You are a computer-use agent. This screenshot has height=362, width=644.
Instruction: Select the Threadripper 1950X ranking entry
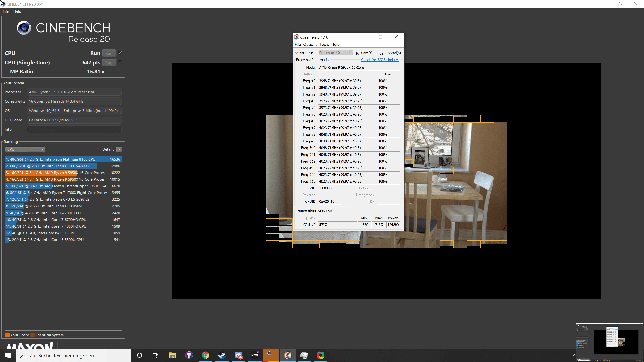63,186
